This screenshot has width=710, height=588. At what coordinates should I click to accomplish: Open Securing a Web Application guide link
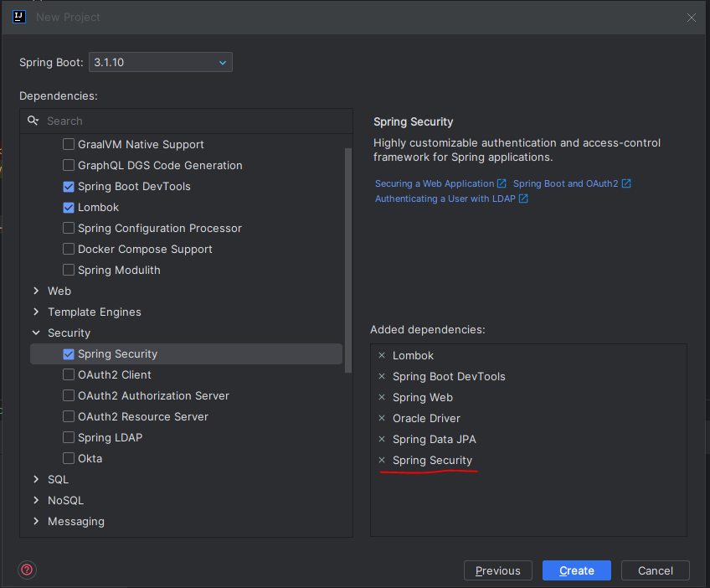[x=435, y=183]
